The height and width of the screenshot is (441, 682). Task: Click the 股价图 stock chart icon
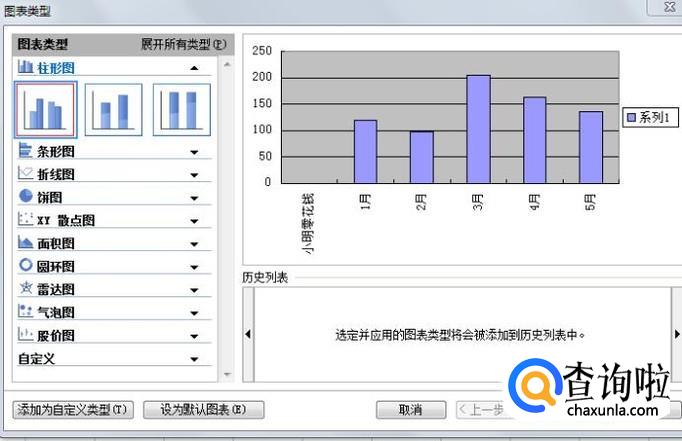25,334
